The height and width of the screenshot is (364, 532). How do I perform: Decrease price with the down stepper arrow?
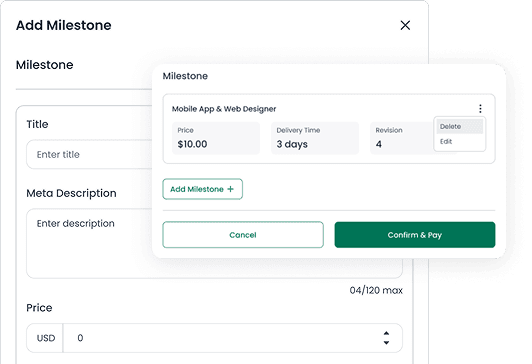point(386,343)
